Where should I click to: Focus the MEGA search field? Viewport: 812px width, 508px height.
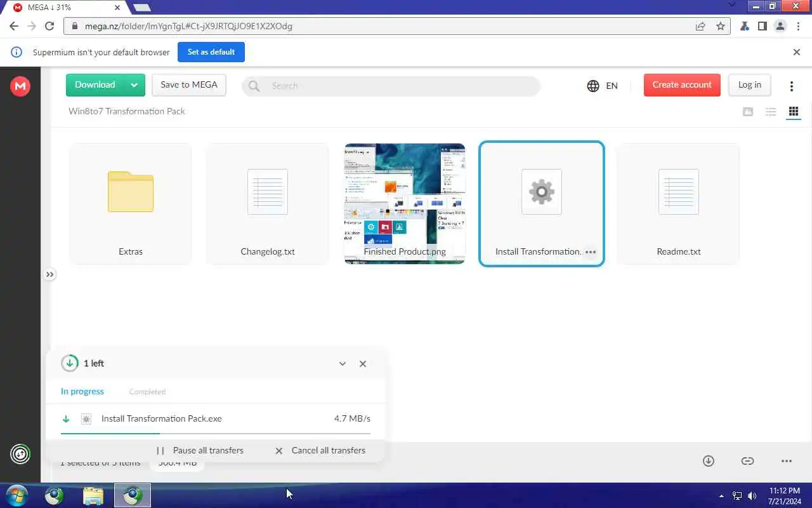tap(391, 86)
